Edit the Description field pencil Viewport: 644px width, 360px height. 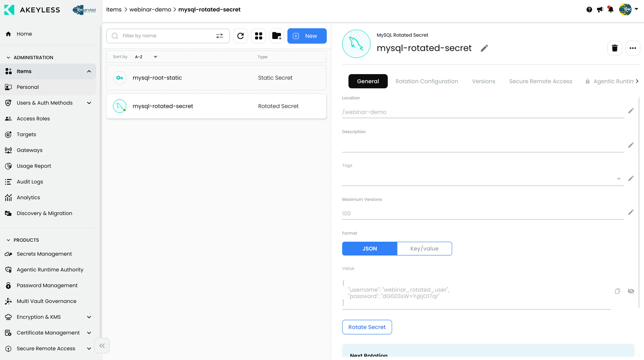pyautogui.click(x=631, y=145)
